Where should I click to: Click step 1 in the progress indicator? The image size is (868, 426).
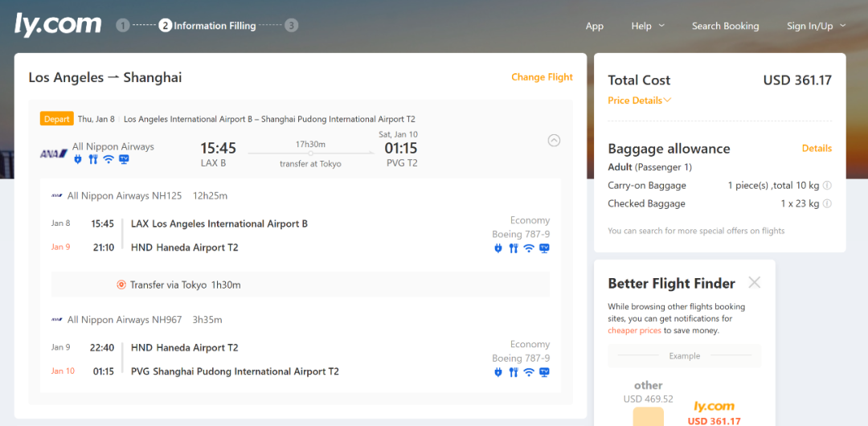[122, 26]
